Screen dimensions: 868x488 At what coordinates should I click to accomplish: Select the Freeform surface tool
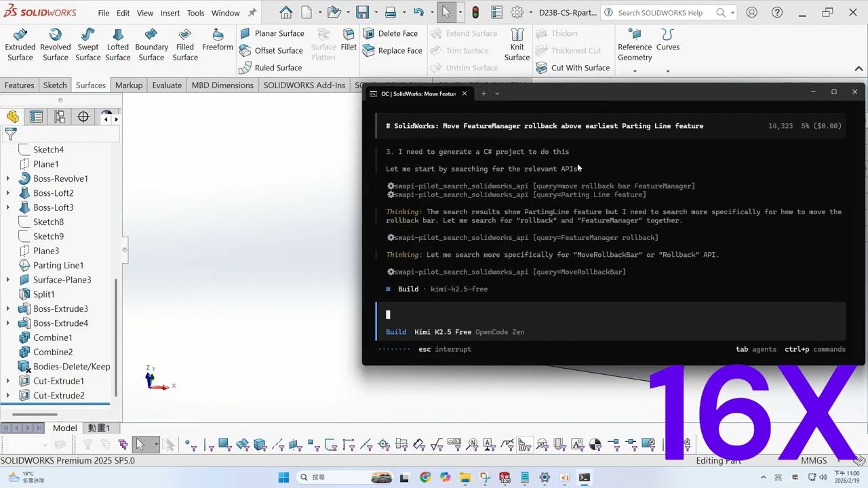click(218, 41)
